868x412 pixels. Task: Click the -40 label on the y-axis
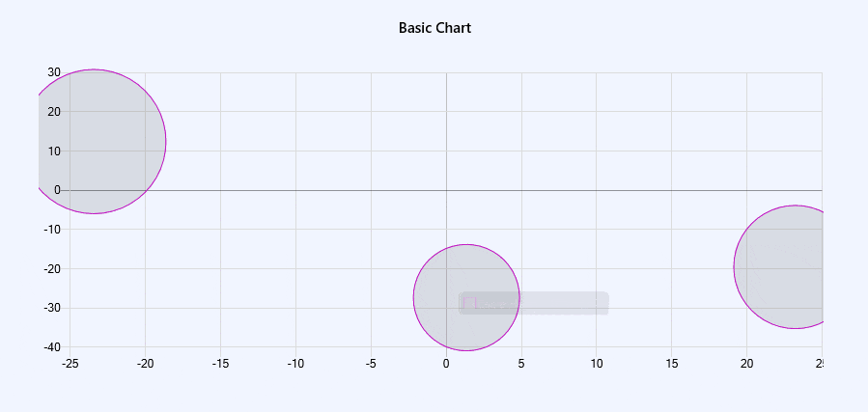[52, 347]
